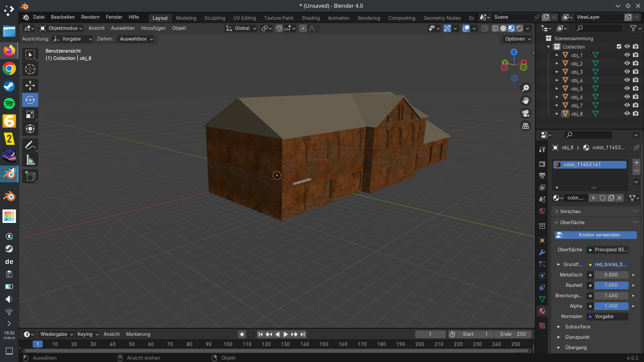644x362 pixels.
Task: Click the outliner search field
Action: tap(598, 28)
